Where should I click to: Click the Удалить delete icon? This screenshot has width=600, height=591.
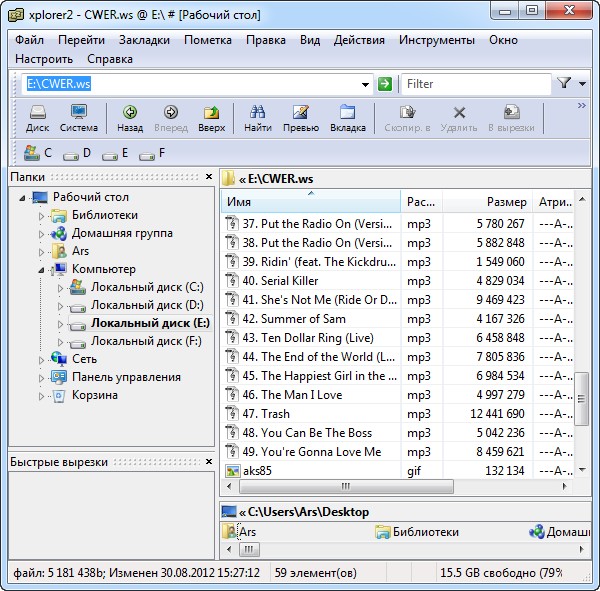click(459, 118)
